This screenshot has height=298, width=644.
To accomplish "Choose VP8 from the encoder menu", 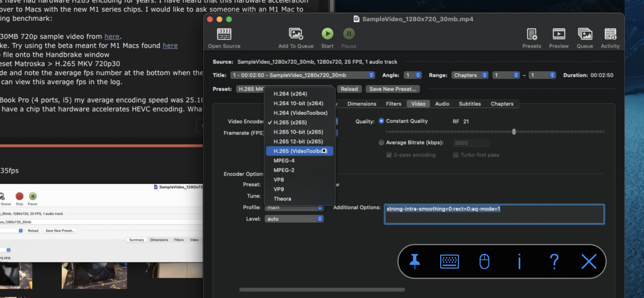I will (299, 180).
